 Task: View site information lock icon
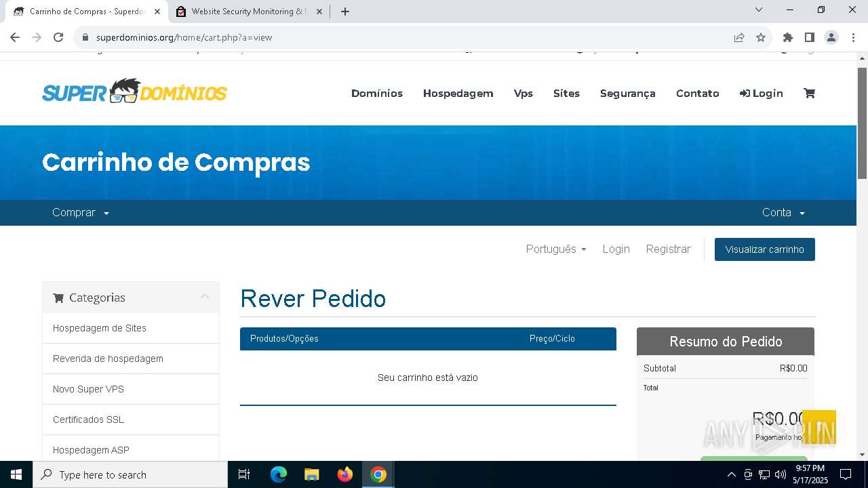(x=85, y=37)
